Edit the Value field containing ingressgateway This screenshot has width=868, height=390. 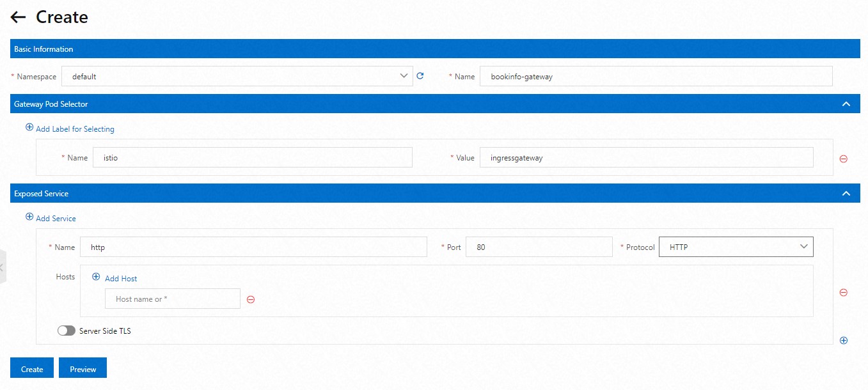coord(647,158)
